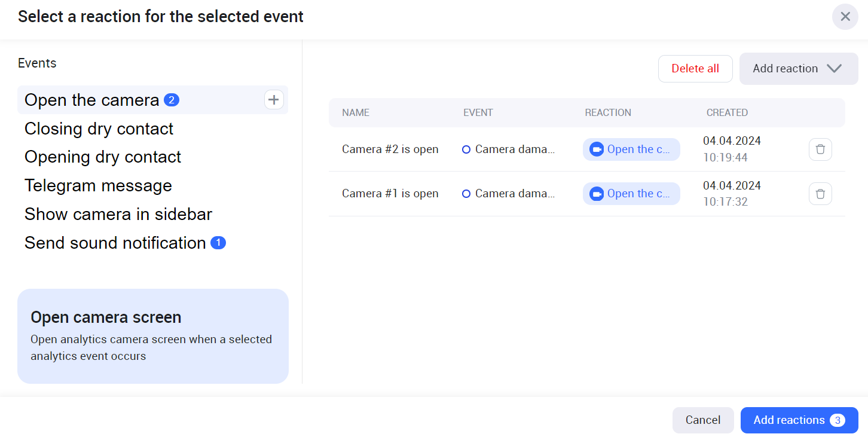This screenshot has height=440, width=868.
Task: Select Show camera in sidebar option
Action: tap(118, 214)
